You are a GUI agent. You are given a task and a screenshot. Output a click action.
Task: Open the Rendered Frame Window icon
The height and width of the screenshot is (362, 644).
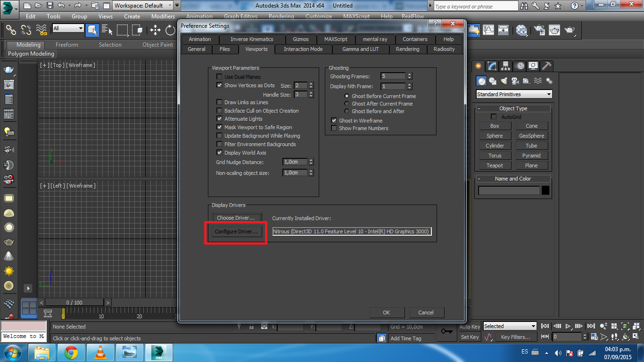554,30
